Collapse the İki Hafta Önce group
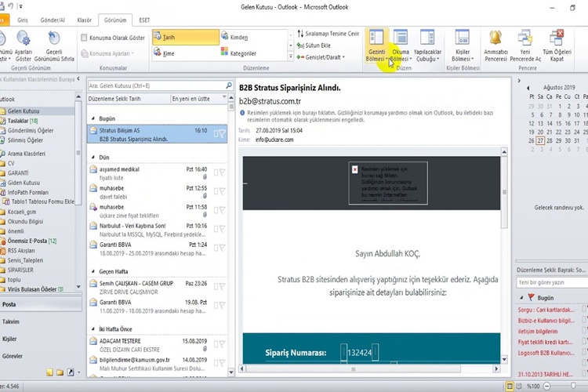 tap(93, 329)
